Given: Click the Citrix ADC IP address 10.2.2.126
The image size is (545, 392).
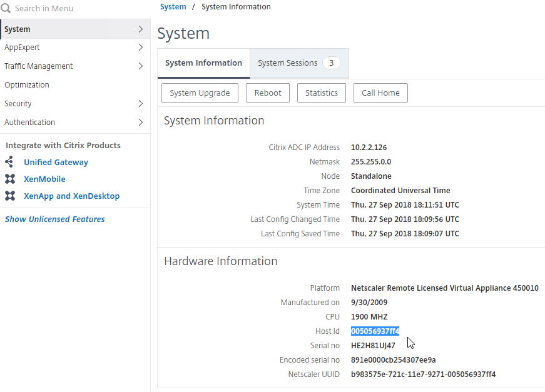Looking at the screenshot, I should pos(369,147).
